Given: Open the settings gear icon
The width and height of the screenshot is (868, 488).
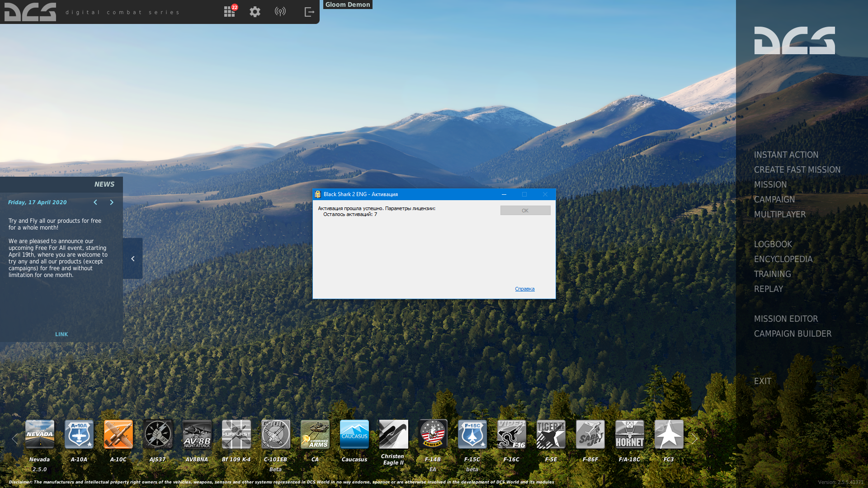Looking at the screenshot, I should pos(255,12).
